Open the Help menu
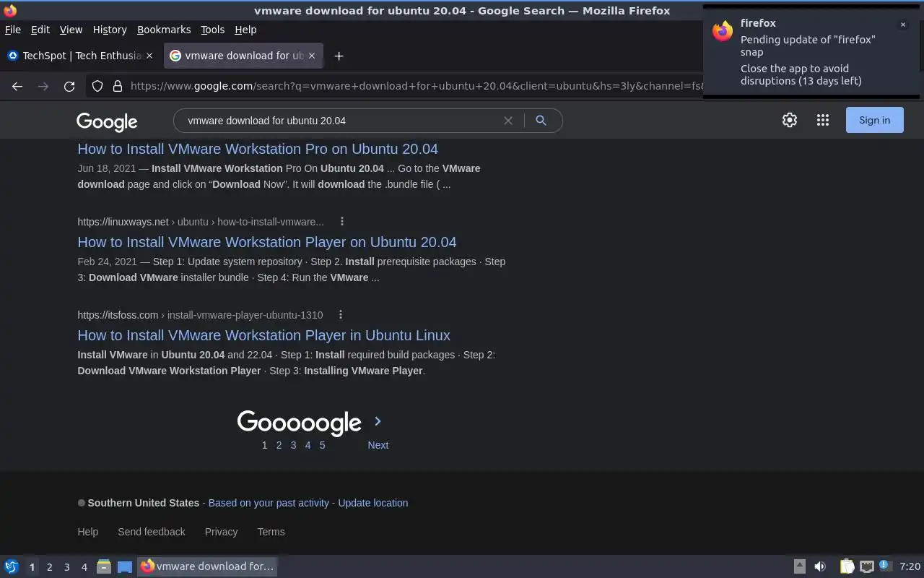Viewport: 924px width, 578px height. 245,30
